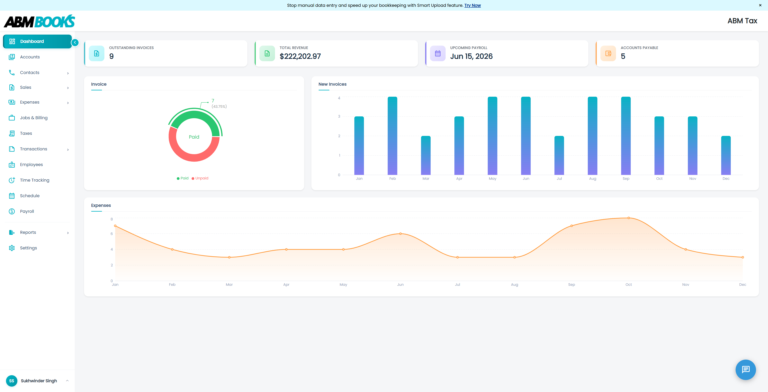Click the Dec bar in New Invoices

pyautogui.click(x=726, y=155)
